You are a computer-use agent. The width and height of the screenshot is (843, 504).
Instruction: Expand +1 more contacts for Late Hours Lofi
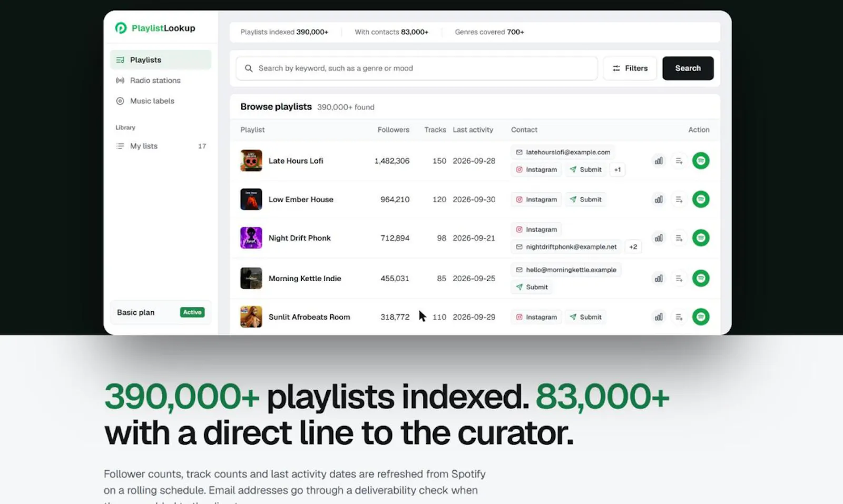[x=617, y=170]
